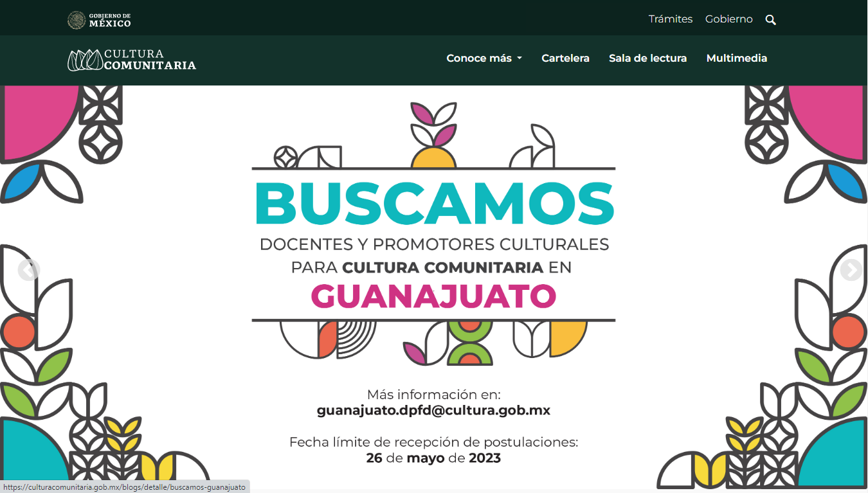Select the Multimedia menu item
868x493 pixels.
click(736, 58)
